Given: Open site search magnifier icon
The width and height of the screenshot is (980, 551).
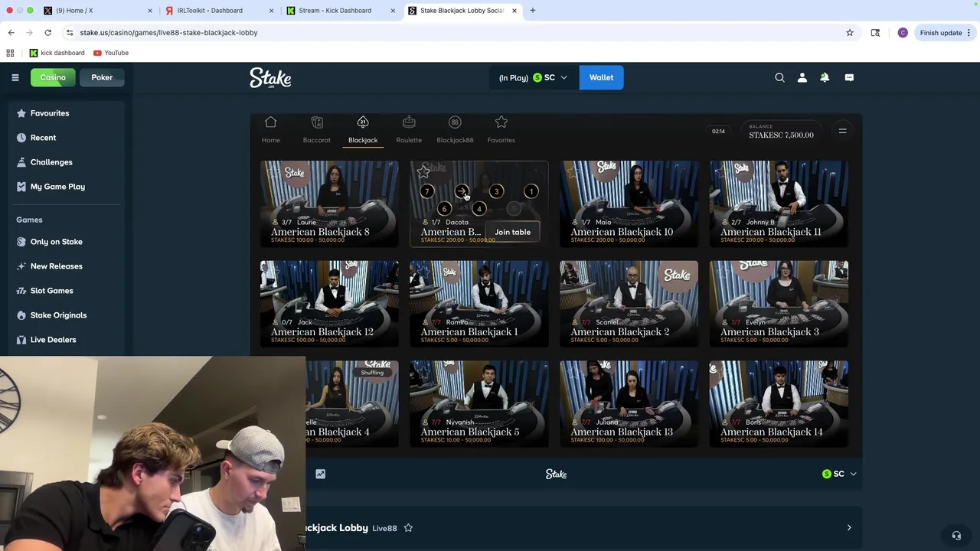Looking at the screenshot, I should point(779,77).
